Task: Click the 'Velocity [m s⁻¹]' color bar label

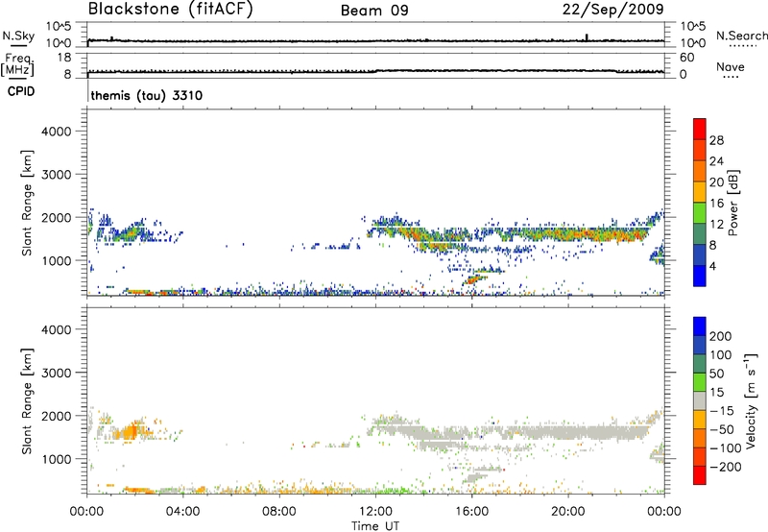Action: [x=751, y=400]
